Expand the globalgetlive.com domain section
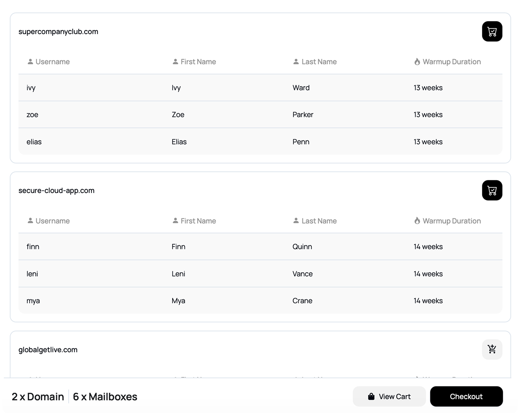 (48, 349)
